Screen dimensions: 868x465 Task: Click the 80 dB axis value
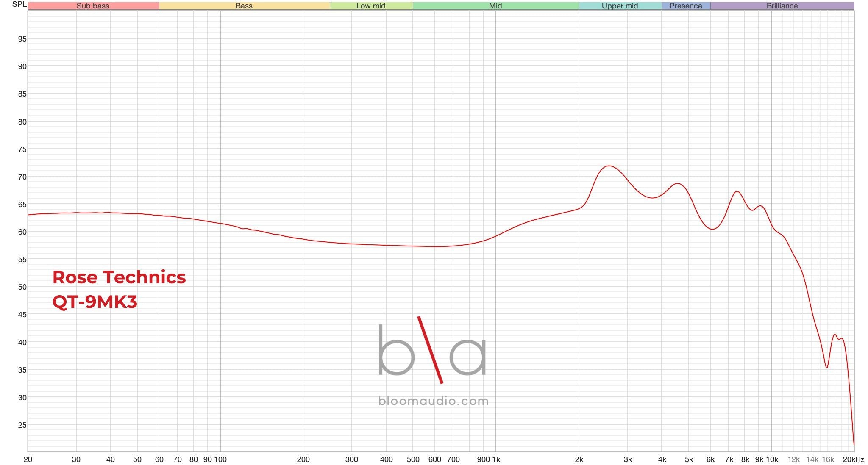pos(22,122)
